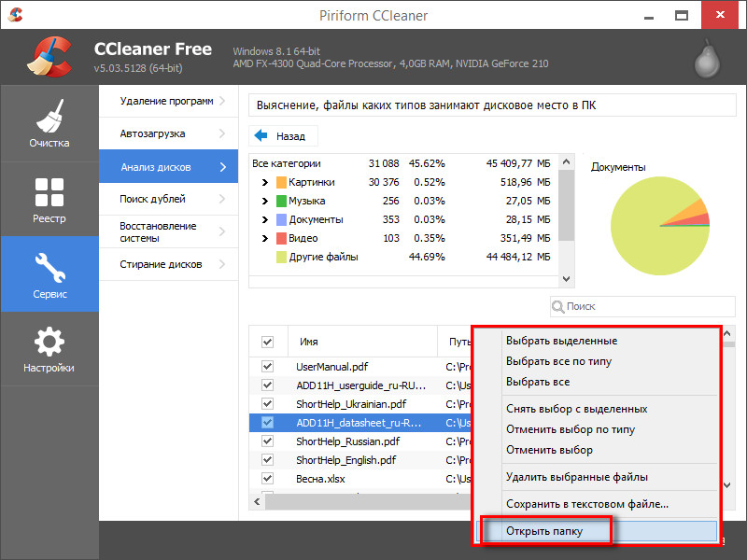Click the blue back arrow icon
This screenshot has width=747, height=560.
tap(261, 135)
